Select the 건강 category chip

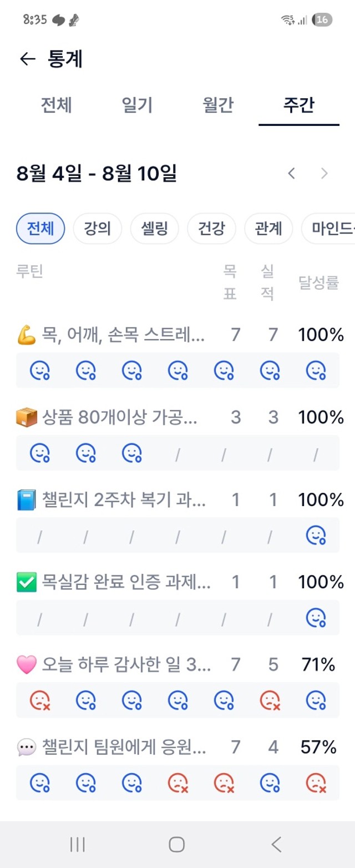coord(212,229)
